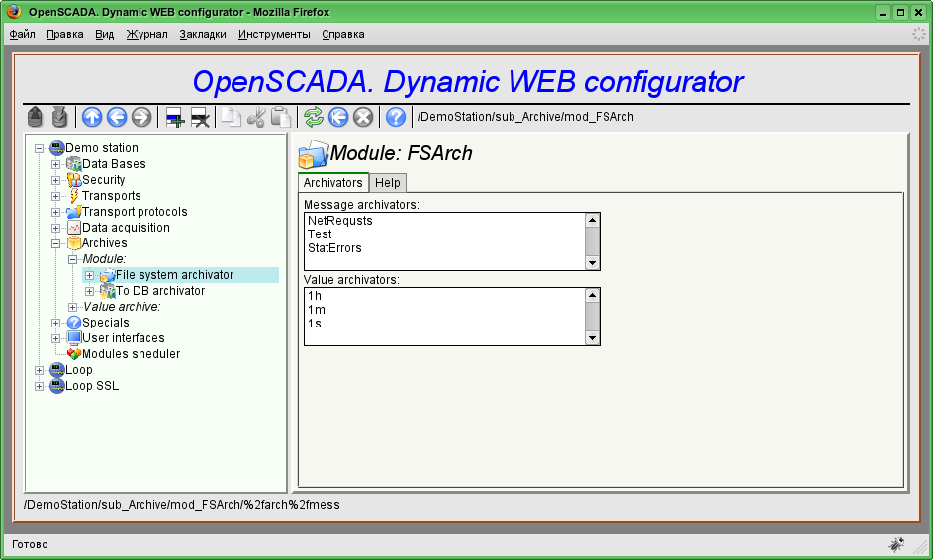Navigate forward with the grey right arrow
The width and height of the screenshot is (933, 560).
[141, 117]
